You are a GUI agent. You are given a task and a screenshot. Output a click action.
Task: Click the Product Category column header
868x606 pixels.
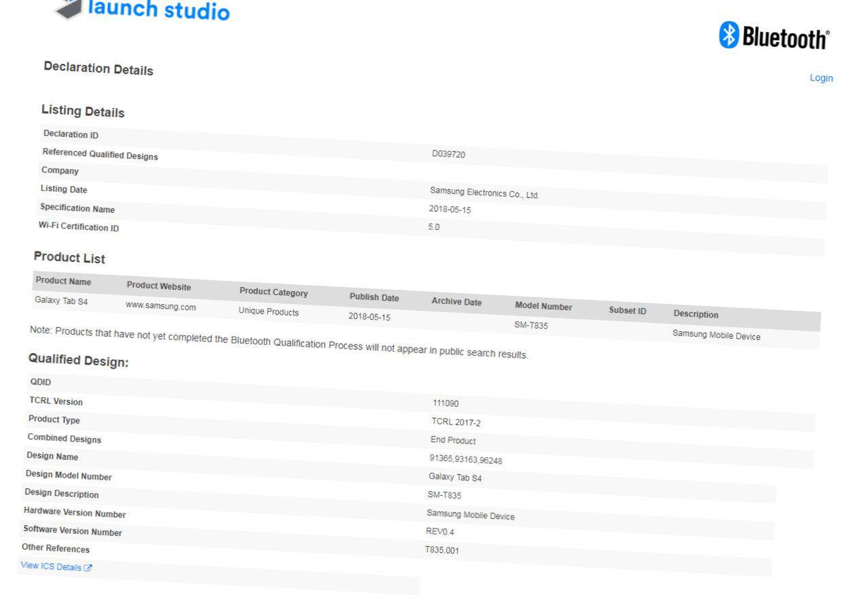273,292
